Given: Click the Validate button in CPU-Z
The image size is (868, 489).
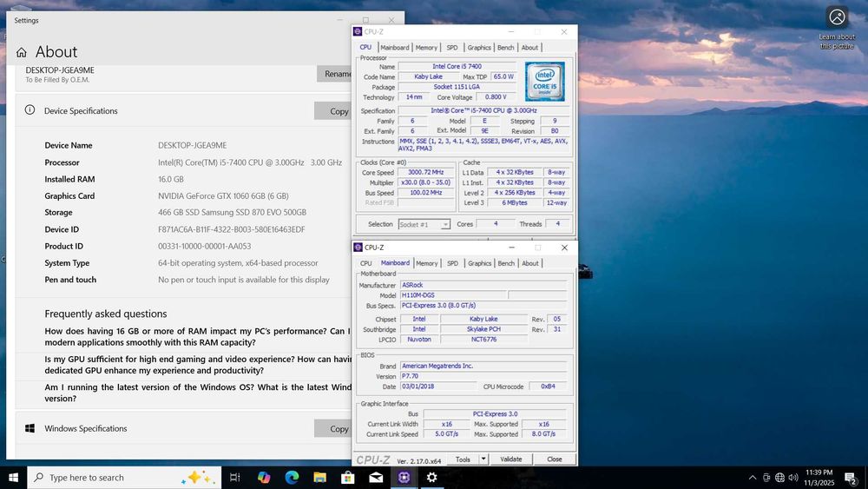Looking at the screenshot, I should (x=511, y=459).
